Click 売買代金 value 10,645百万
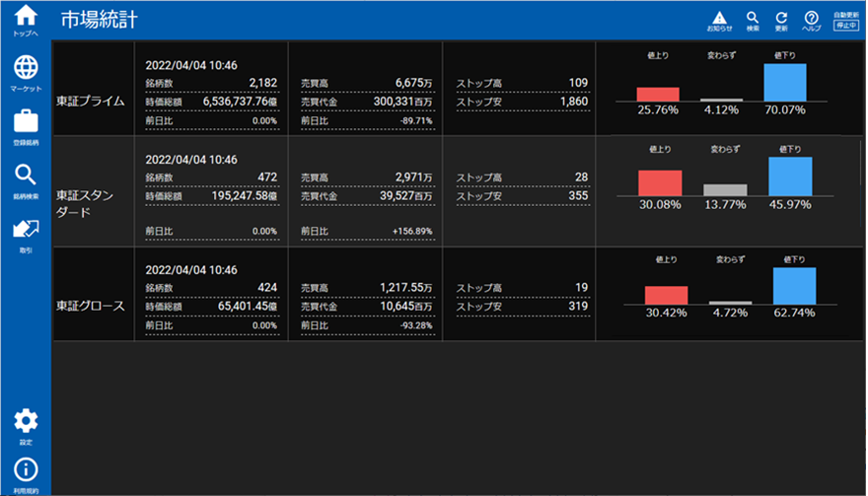The width and height of the screenshot is (868, 496). point(406,306)
